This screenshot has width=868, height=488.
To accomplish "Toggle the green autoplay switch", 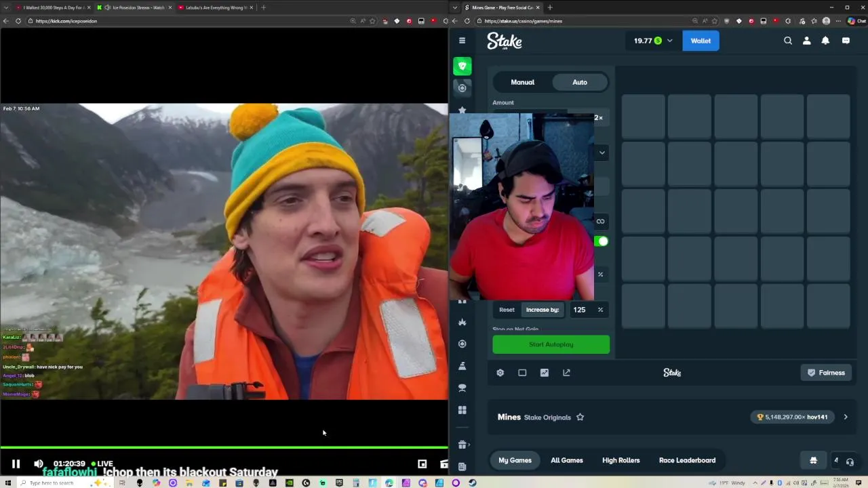I will point(601,241).
